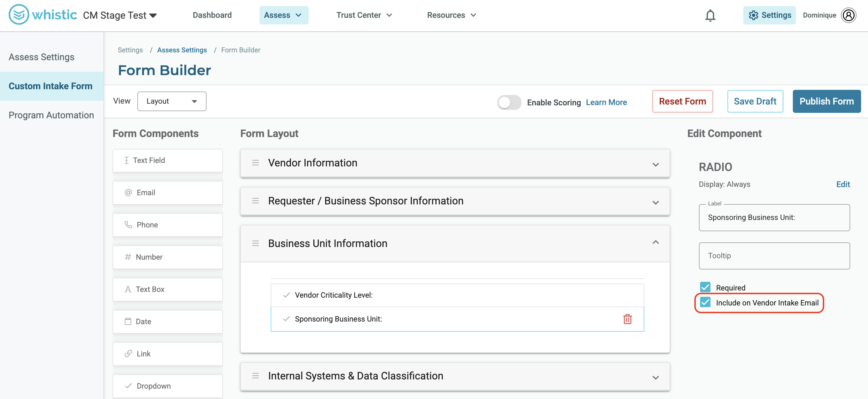868x399 pixels.
Task: Click the Assess Settings breadcrumb link
Action: tap(182, 50)
